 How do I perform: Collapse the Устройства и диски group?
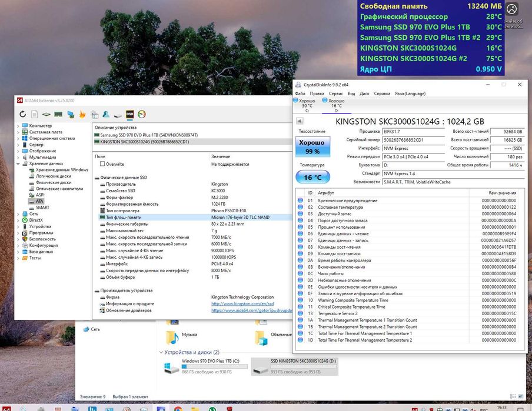[161, 352]
